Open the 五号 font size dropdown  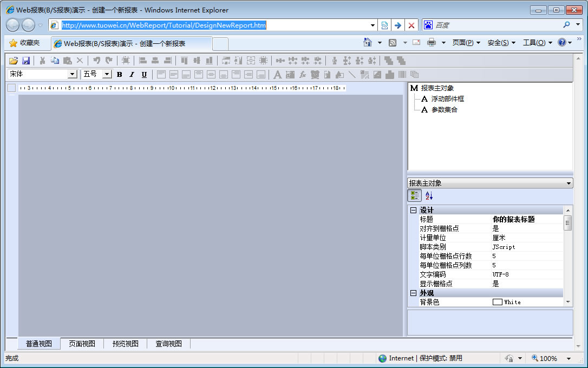tap(107, 75)
